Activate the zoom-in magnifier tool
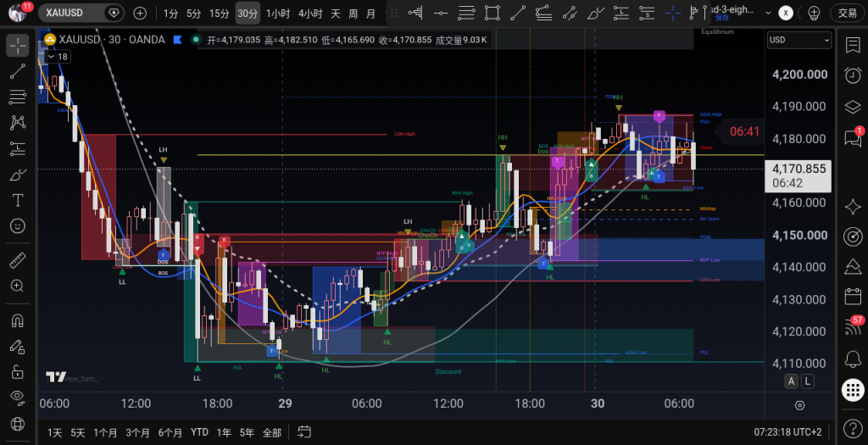This screenshot has height=445, width=868. (x=18, y=286)
